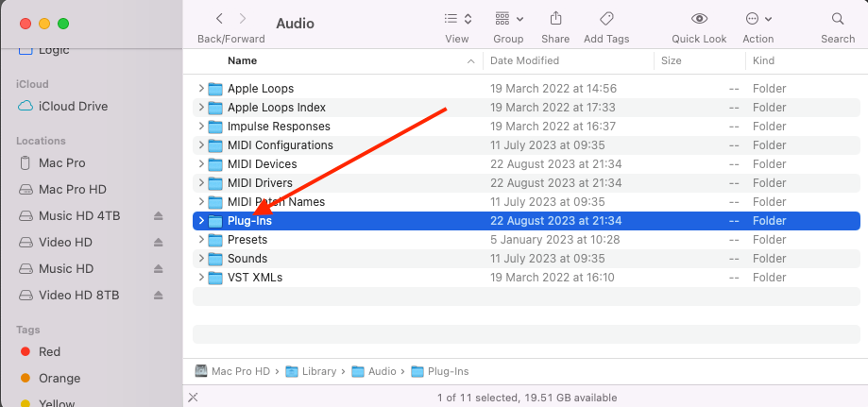The image size is (868, 407).
Task: Expand the Plug-Ins folder
Action: coord(201,221)
